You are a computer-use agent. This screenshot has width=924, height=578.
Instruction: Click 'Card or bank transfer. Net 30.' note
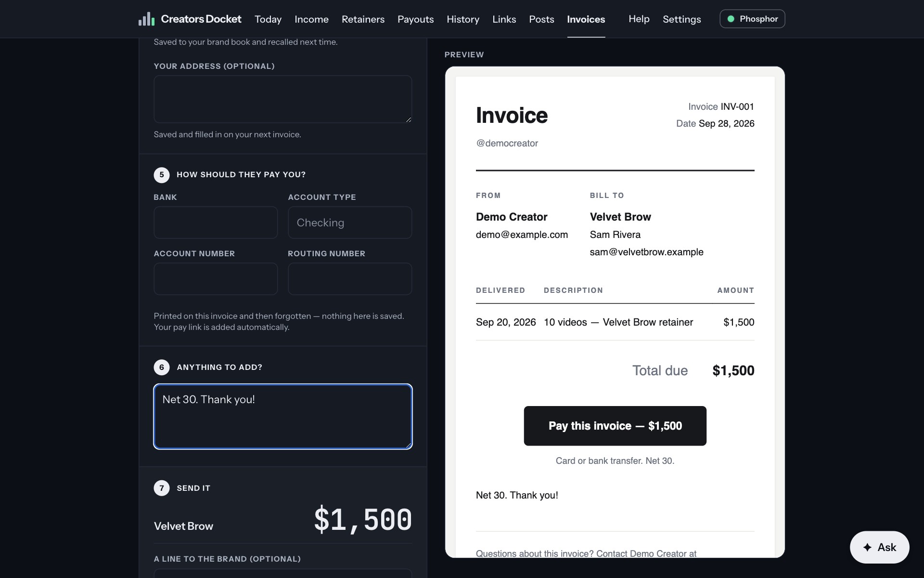(x=615, y=460)
